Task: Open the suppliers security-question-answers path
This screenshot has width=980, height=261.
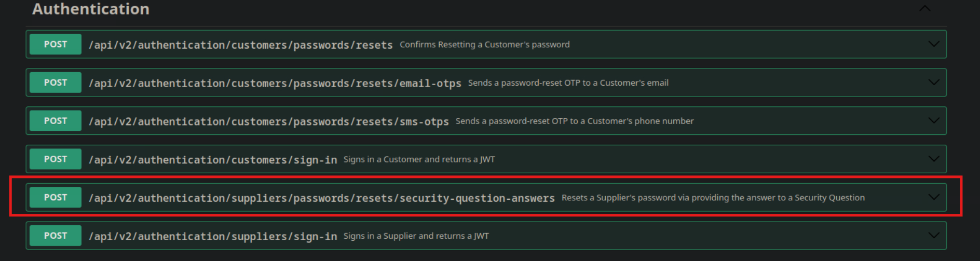Action: pos(321,198)
